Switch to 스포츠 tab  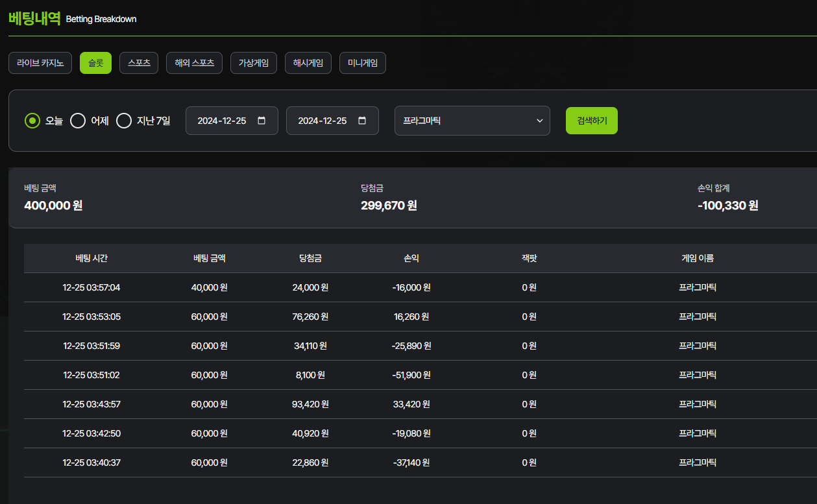click(139, 63)
